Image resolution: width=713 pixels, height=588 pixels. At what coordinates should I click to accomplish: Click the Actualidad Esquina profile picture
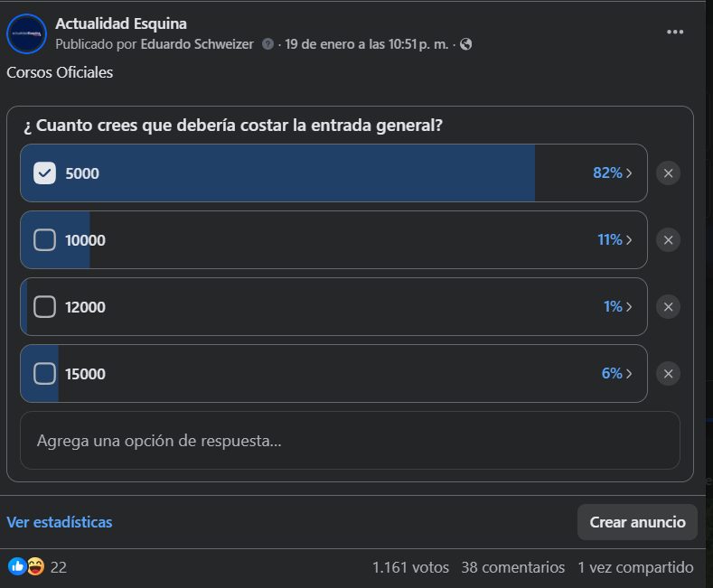coord(26,33)
